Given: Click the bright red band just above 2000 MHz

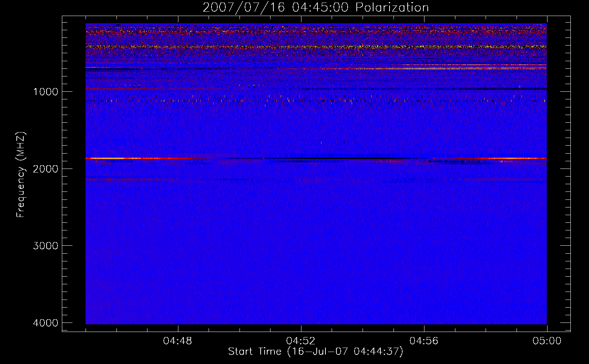Looking at the screenshot, I should coord(316,158).
